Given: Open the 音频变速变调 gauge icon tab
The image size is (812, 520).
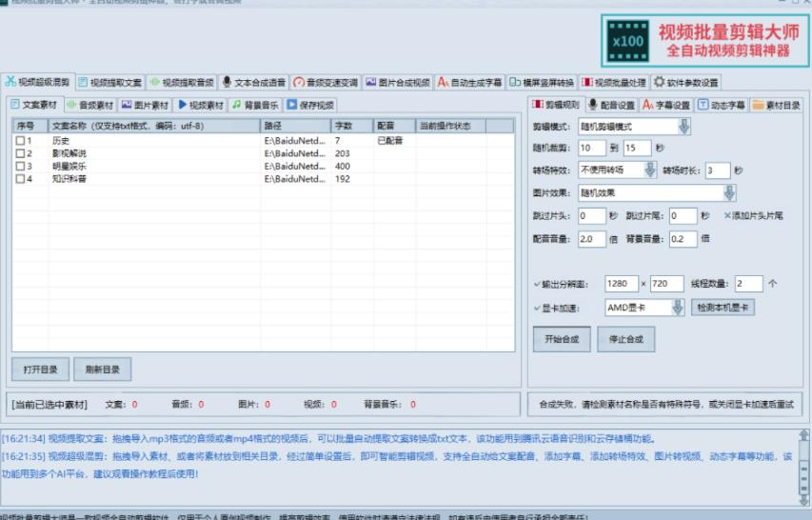Looking at the screenshot, I should [299, 82].
